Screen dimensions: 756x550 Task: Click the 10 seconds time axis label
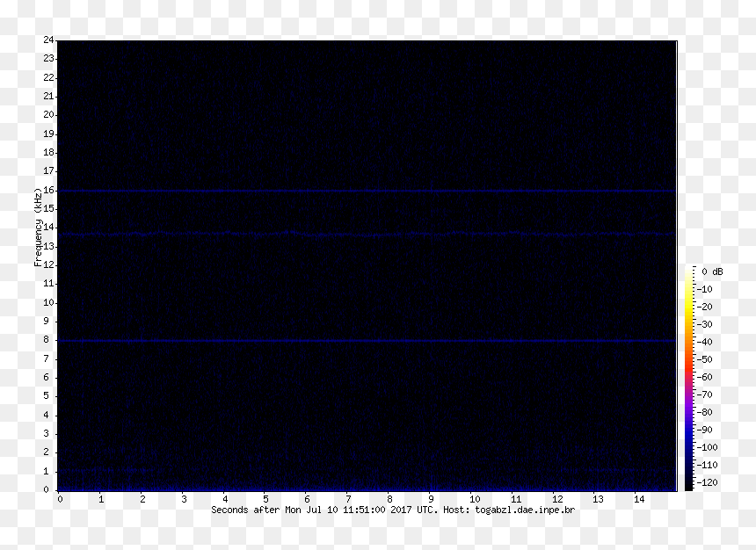point(475,499)
